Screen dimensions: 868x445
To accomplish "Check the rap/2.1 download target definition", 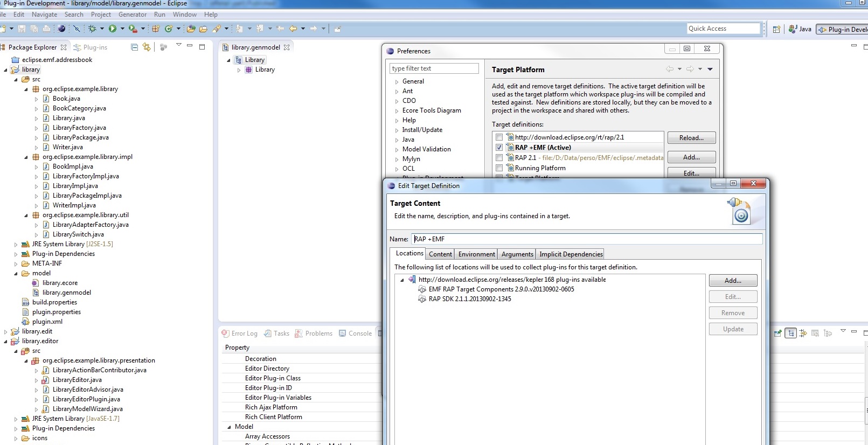I will tap(499, 137).
